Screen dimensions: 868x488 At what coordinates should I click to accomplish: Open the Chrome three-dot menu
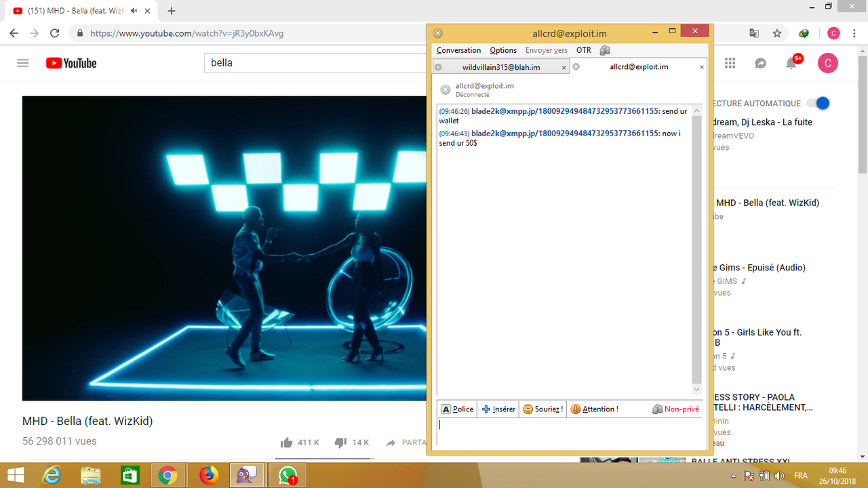tap(854, 33)
